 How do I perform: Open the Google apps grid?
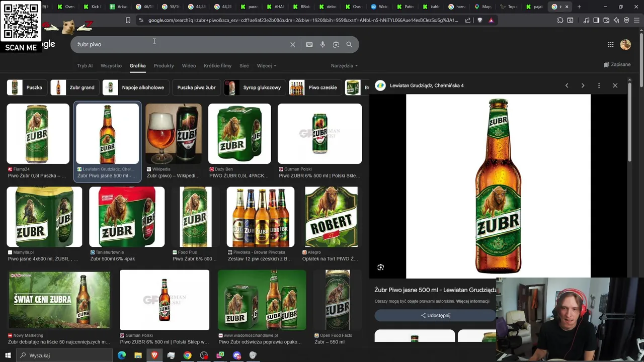pos(611,45)
